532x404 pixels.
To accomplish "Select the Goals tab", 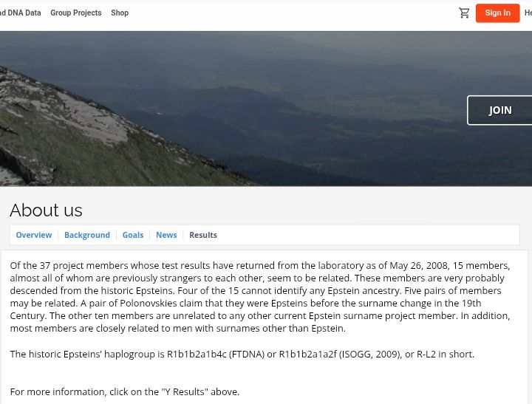I will [133, 235].
